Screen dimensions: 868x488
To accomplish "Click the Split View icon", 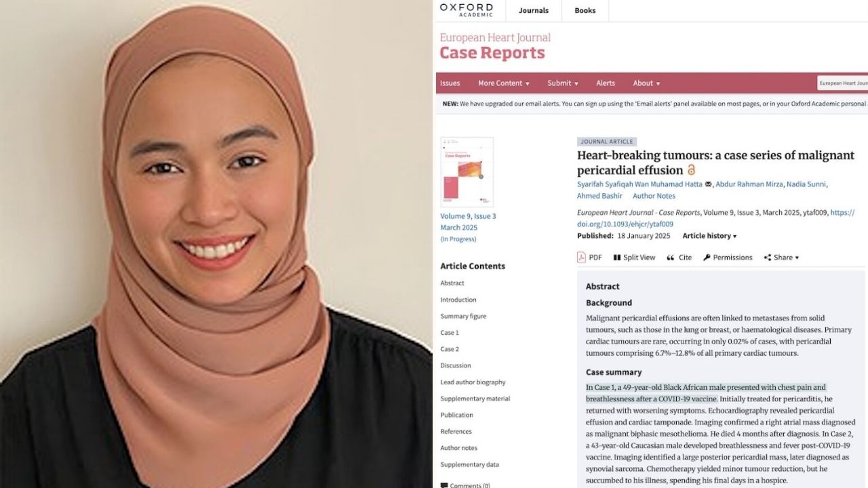I will point(617,258).
